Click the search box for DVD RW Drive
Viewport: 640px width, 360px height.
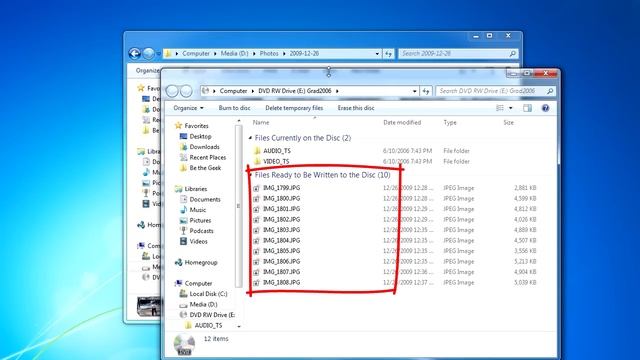point(495,91)
